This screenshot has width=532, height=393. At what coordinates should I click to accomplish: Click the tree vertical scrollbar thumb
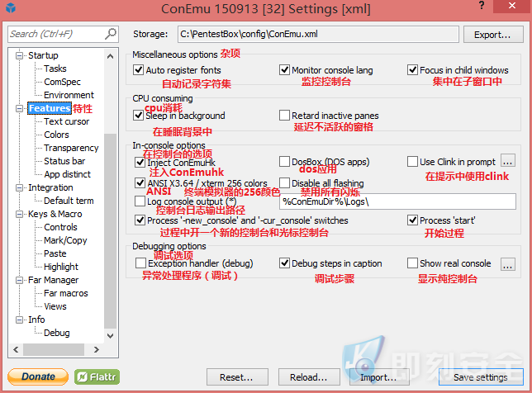click(110, 231)
